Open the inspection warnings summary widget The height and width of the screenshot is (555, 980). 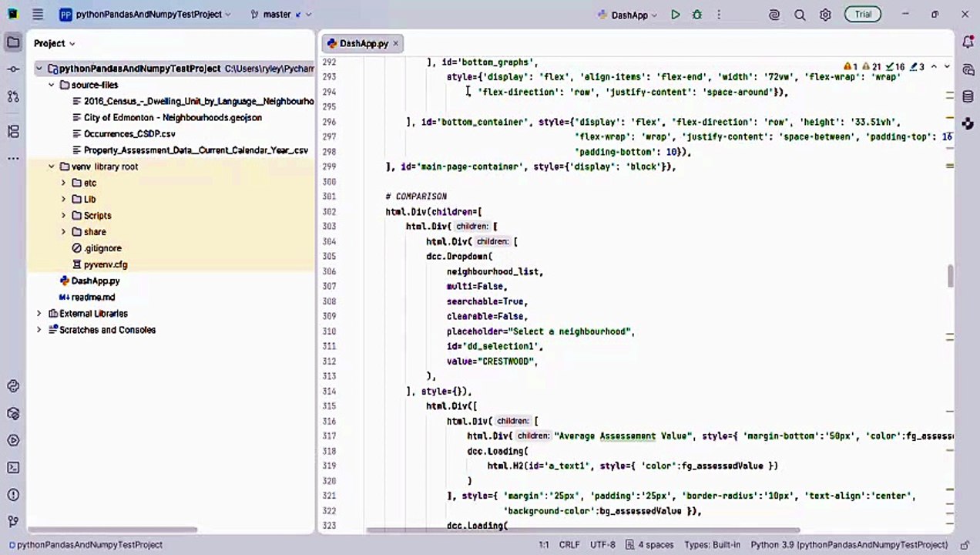(884, 67)
